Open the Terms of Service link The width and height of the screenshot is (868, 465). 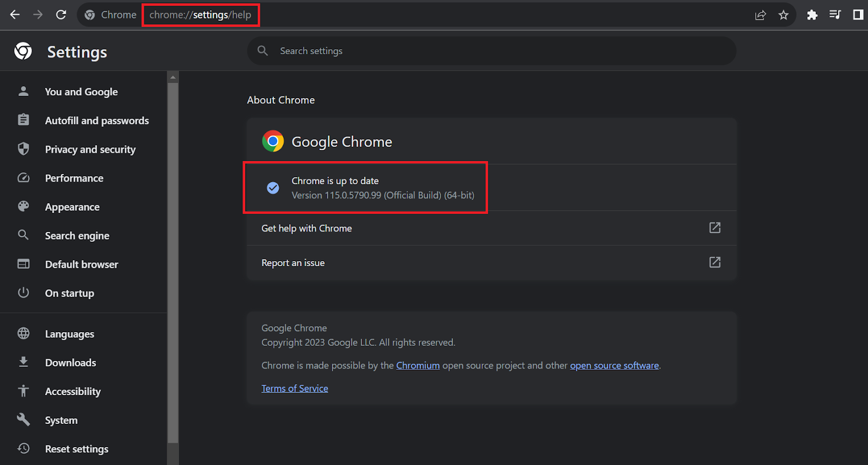(295, 388)
